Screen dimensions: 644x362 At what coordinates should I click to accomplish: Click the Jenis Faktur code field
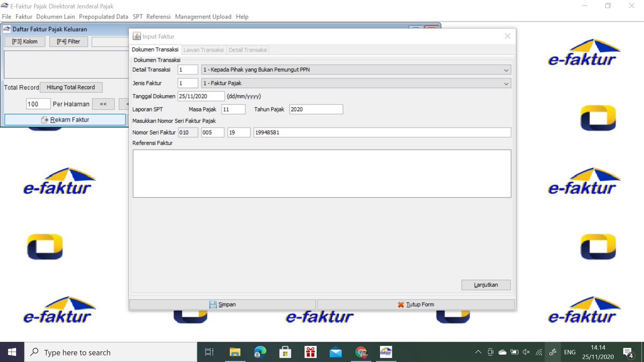point(188,83)
